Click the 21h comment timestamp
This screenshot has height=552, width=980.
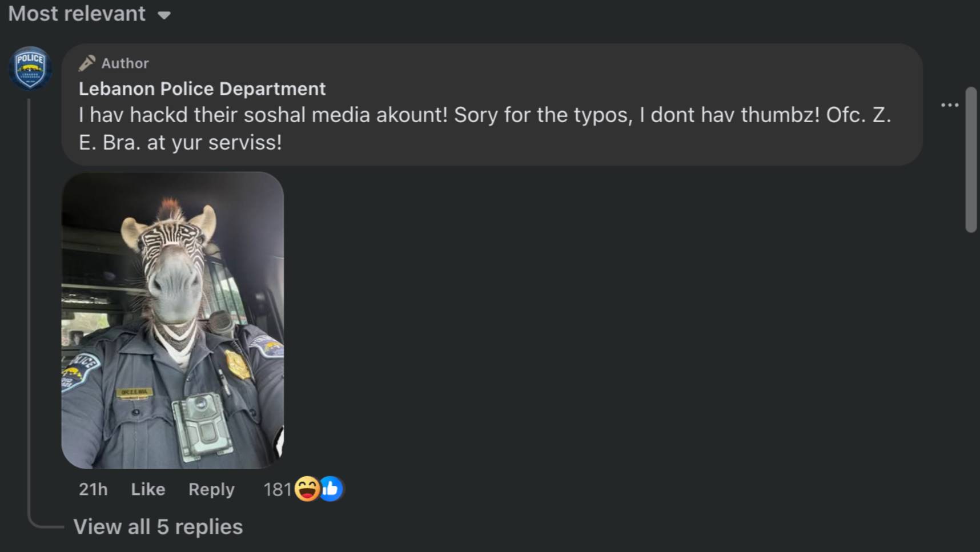pyautogui.click(x=93, y=489)
